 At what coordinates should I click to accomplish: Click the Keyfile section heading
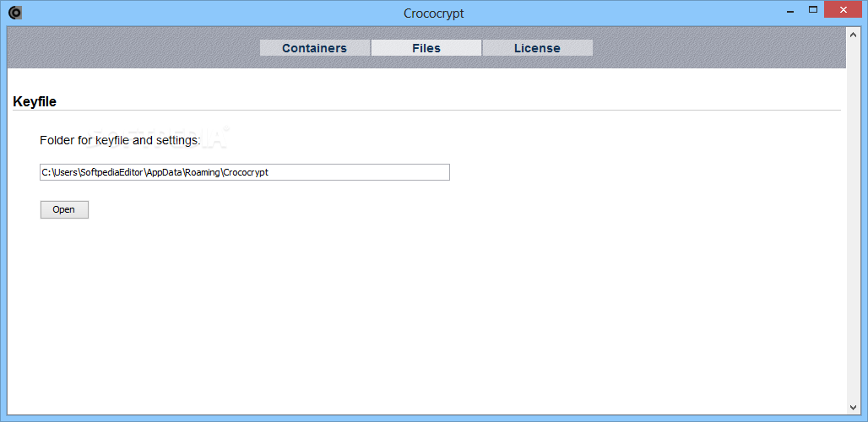point(35,102)
